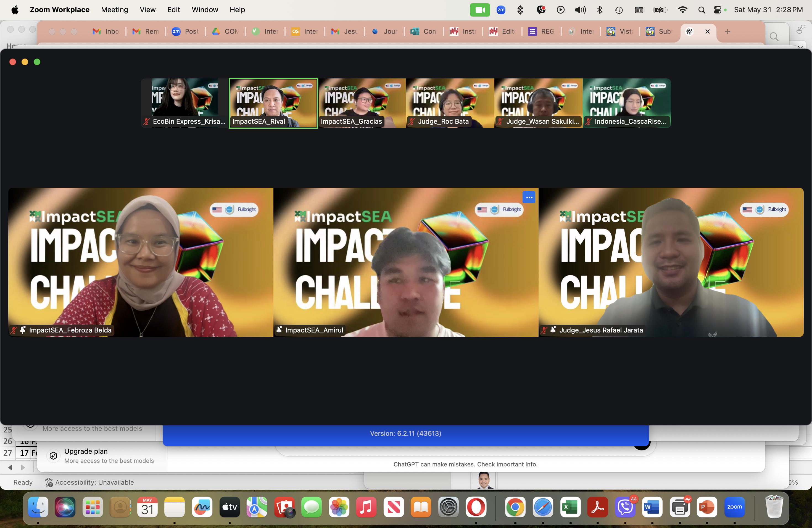Open the Zoom menu bar status icon
The width and height of the screenshot is (812, 528).
click(x=501, y=10)
